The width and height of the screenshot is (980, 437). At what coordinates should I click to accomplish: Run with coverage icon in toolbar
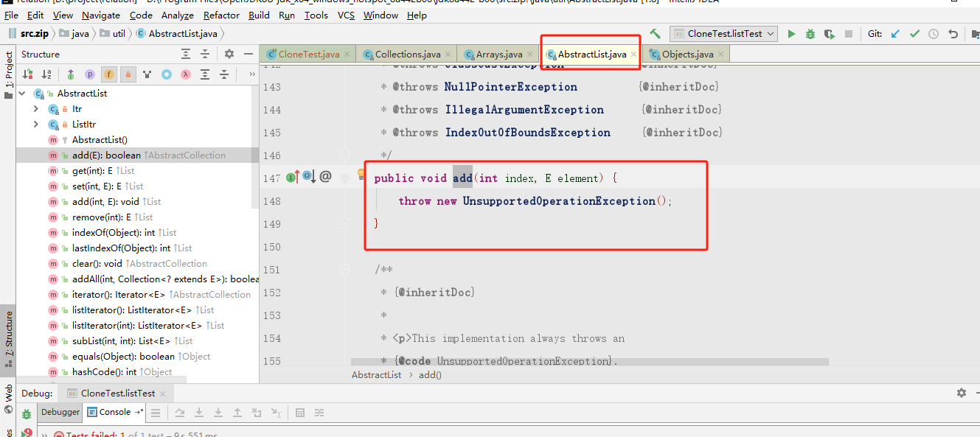tap(830, 34)
